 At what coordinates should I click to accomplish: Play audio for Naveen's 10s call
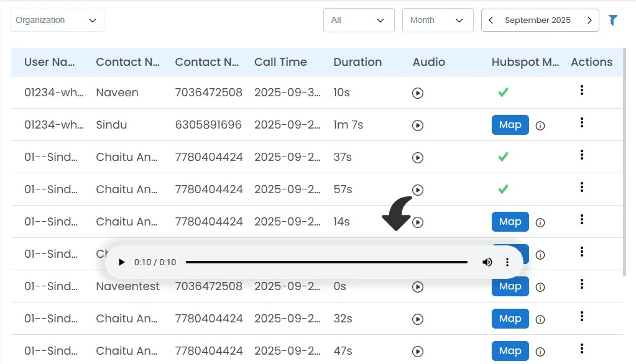pyautogui.click(x=418, y=93)
